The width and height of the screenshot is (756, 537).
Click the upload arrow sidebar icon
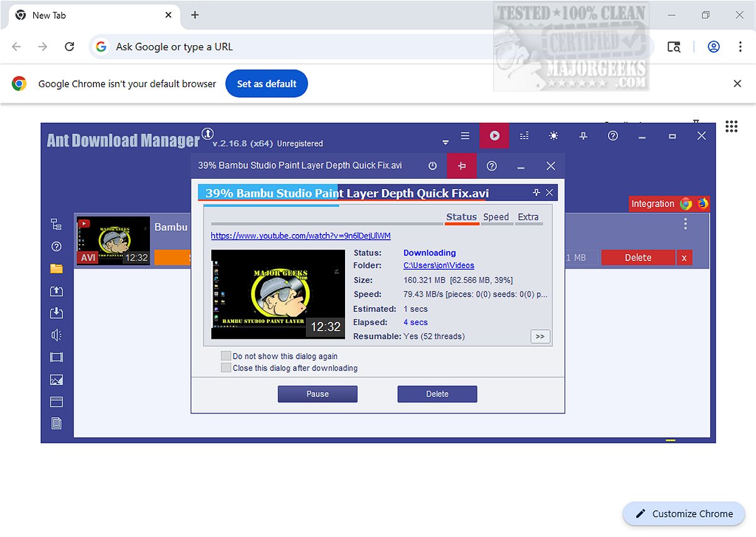coord(56,291)
